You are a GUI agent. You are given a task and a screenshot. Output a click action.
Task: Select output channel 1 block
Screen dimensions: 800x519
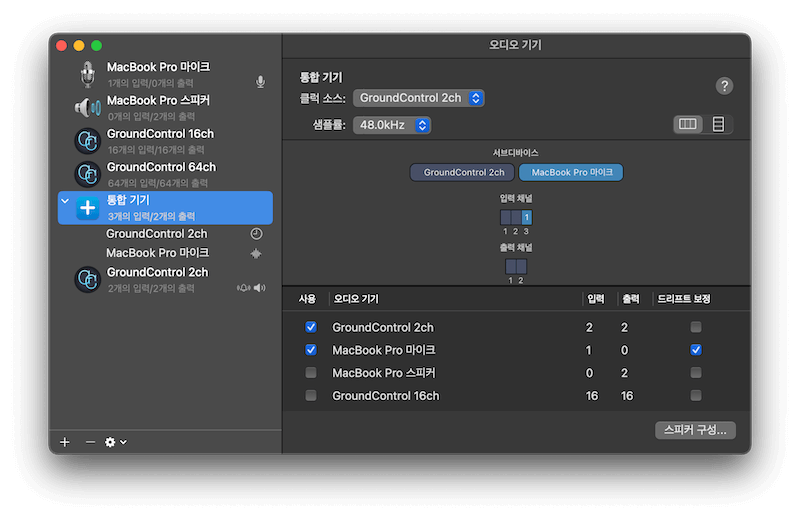(511, 266)
